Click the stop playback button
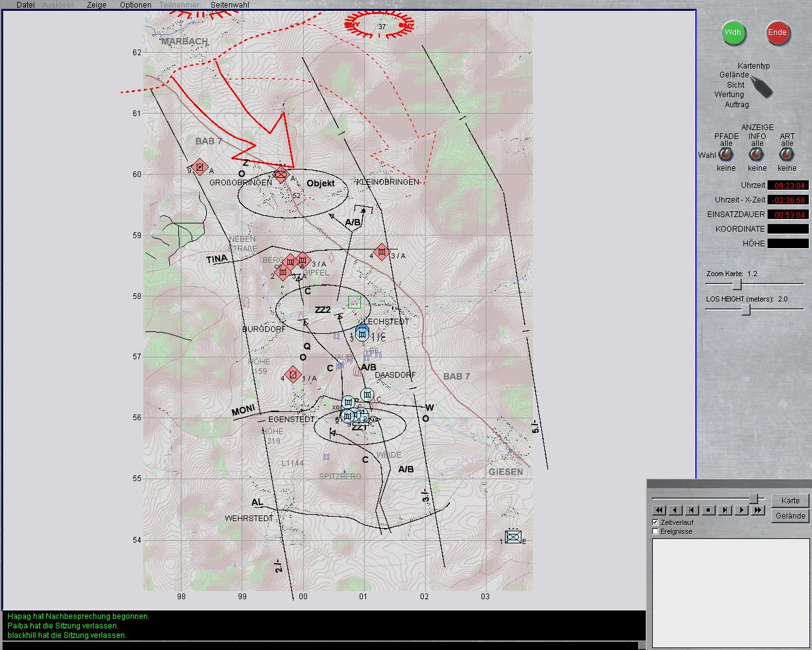The width and height of the screenshot is (812, 650). click(709, 510)
